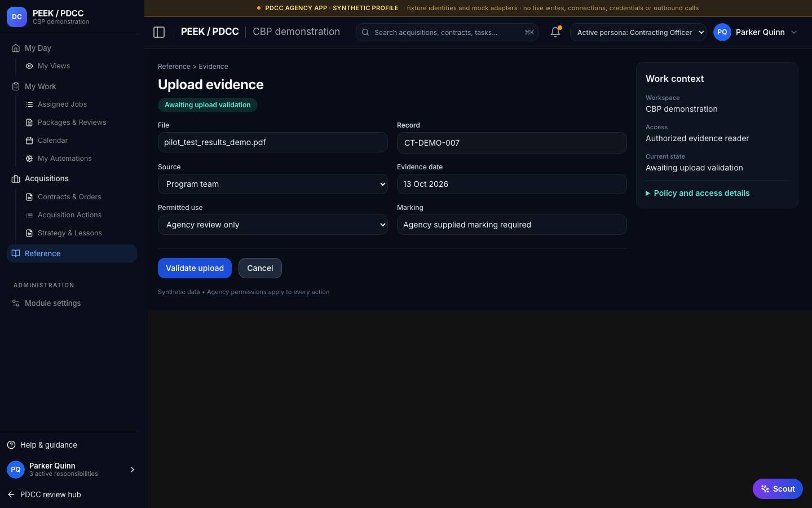
Task: Click the My Automations gear icon
Action: point(29,159)
